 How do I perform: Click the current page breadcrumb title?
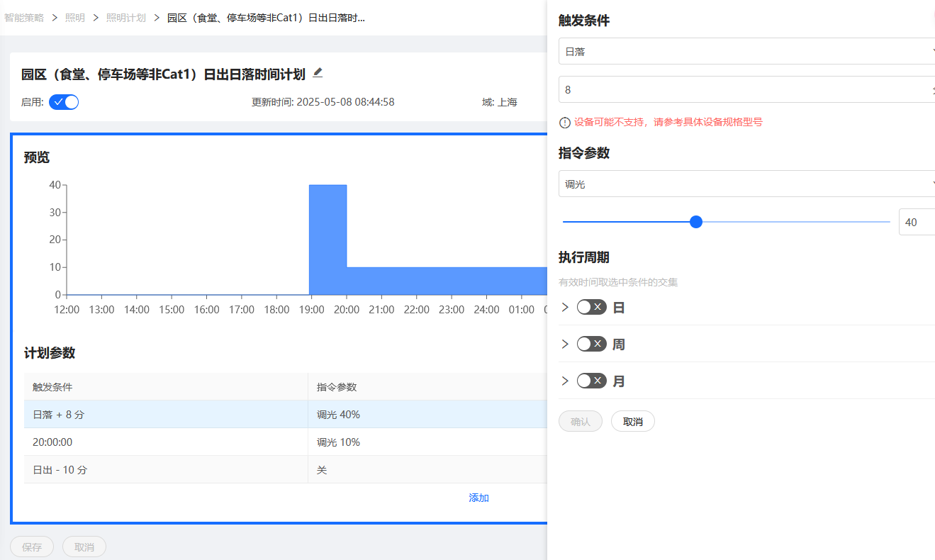point(266,18)
